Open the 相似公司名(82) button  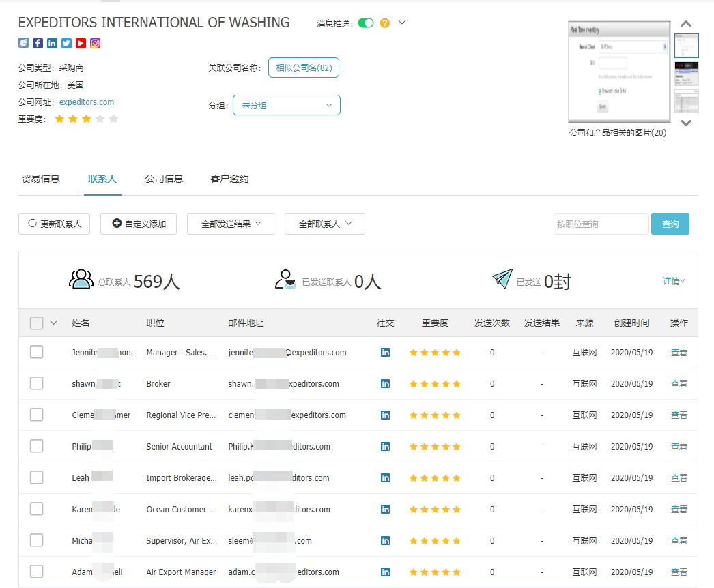pos(303,68)
